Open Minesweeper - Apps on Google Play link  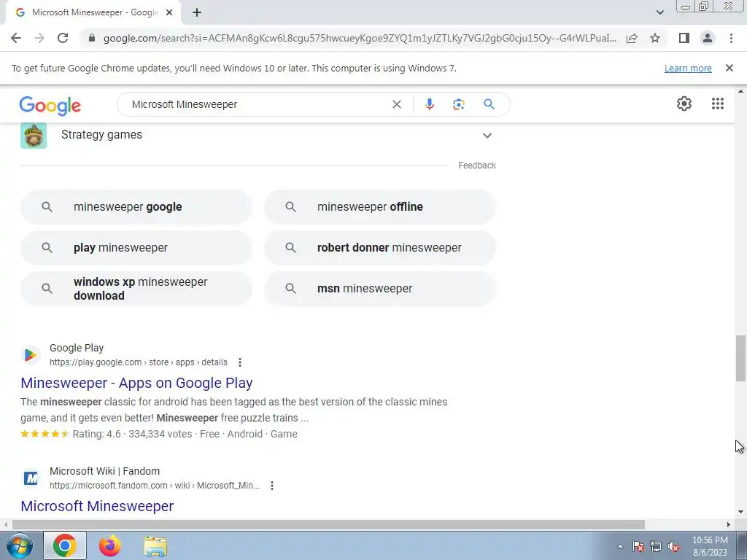click(136, 383)
